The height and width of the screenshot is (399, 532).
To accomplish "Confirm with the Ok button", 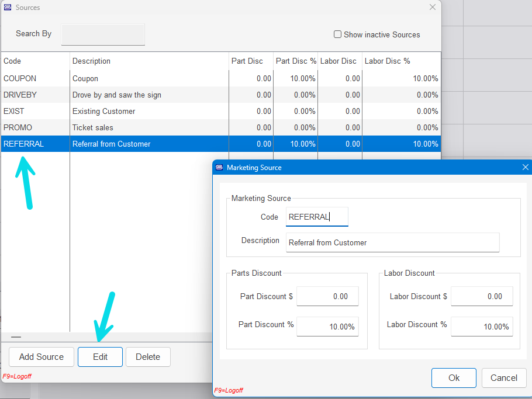I will 454,378.
